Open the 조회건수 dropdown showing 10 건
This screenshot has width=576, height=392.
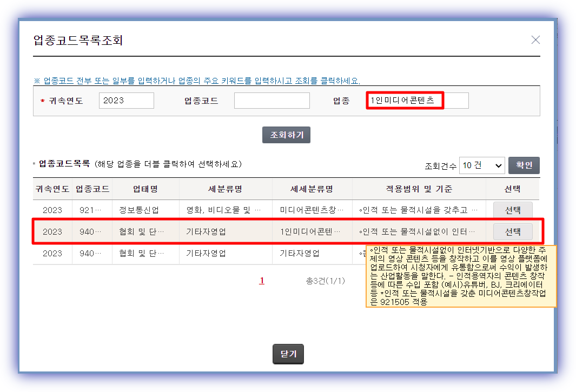(481, 165)
